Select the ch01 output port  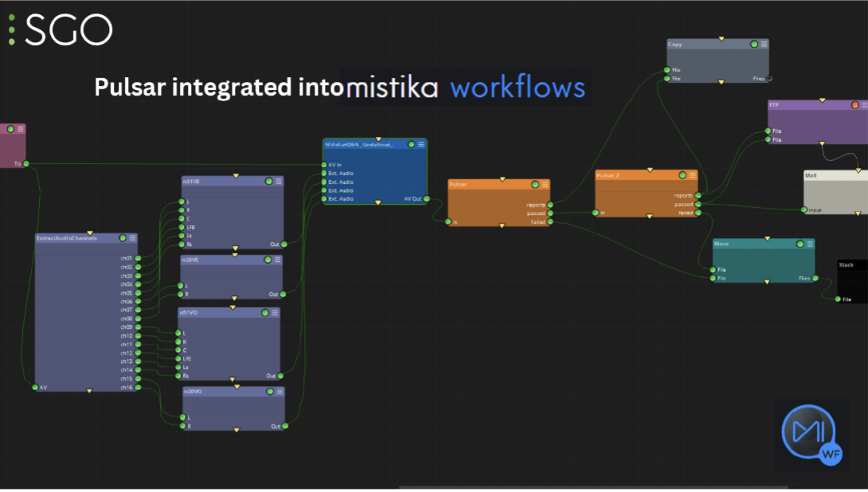click(x=138, y=259)
